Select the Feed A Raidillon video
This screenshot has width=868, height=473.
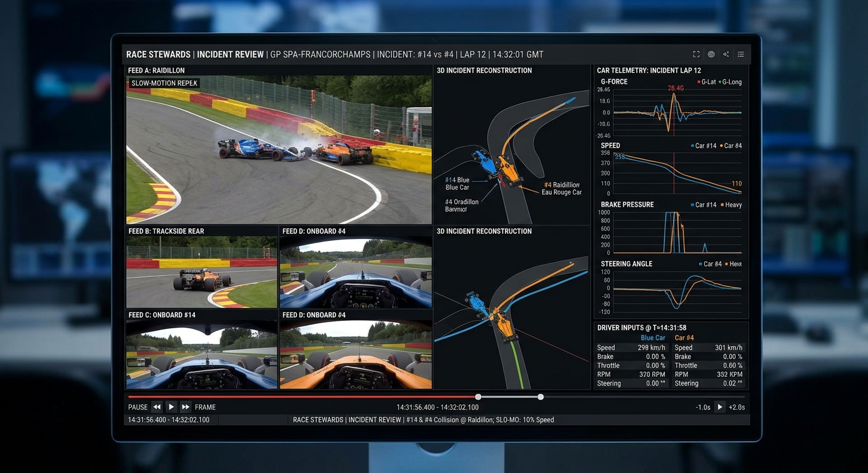[x=279, y=150]
